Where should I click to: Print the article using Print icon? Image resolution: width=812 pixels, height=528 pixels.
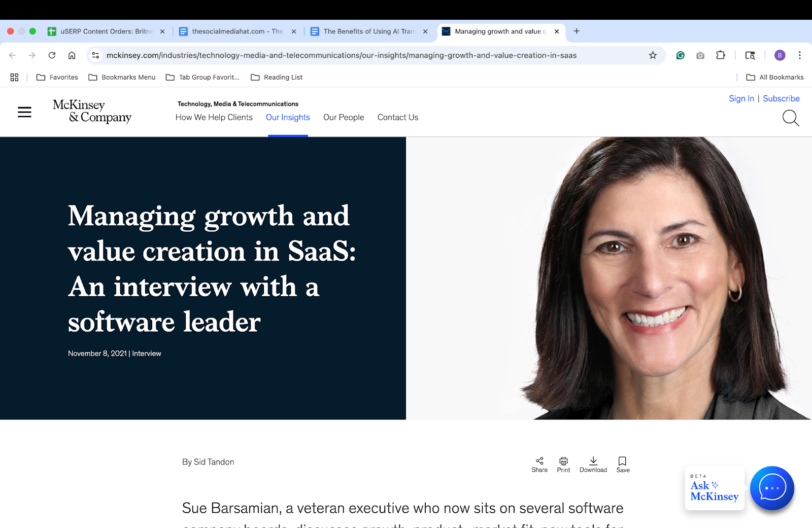(x=563, y=464)
